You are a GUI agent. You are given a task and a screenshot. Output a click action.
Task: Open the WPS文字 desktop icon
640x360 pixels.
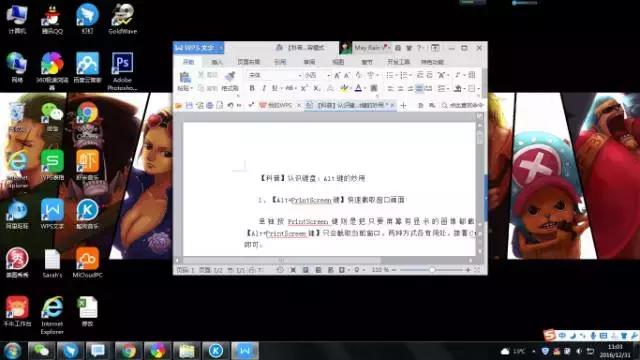(x=52, y=214)
